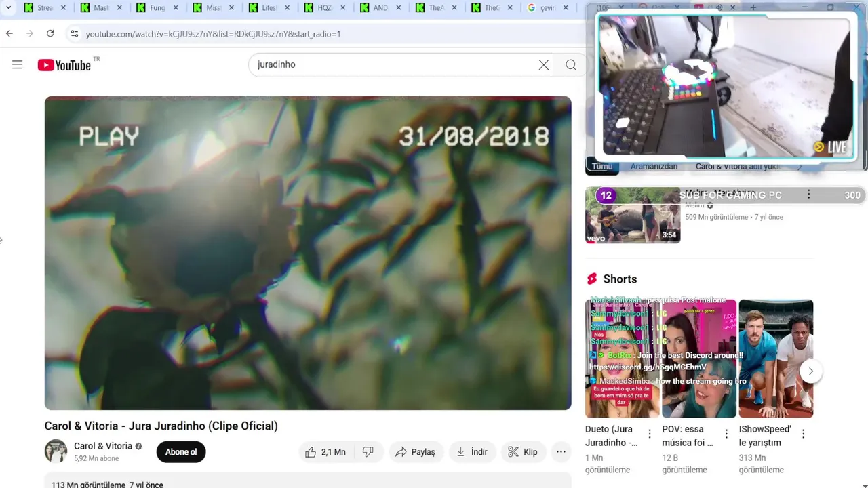
Task: Go to the YouTube home logo
Action: pos(64,65)
